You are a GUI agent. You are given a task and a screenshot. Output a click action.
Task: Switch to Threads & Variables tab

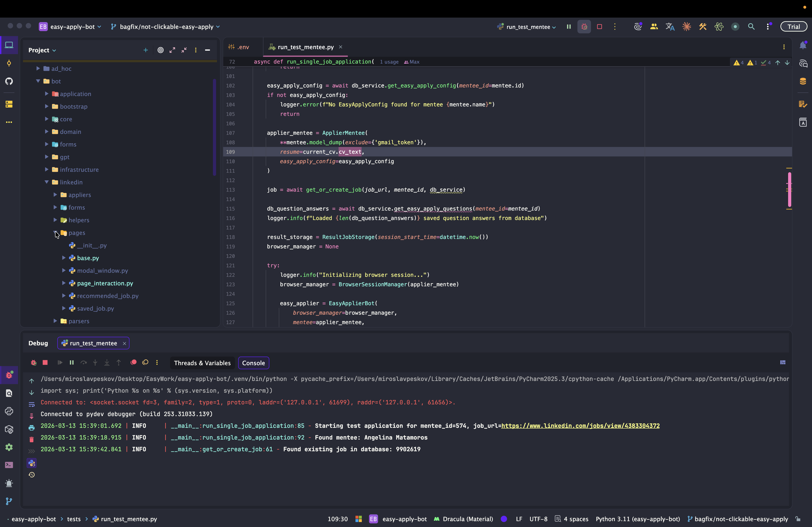(202, 363)
